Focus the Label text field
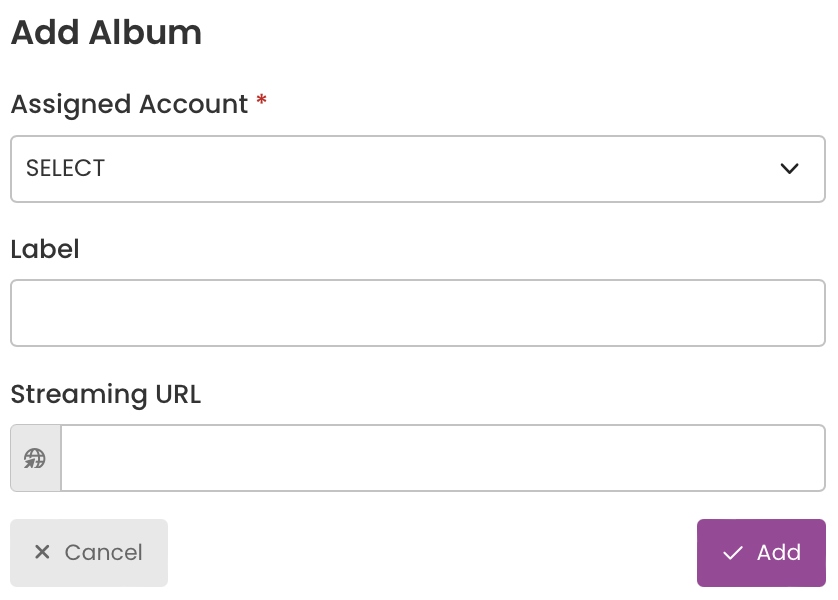This screenshot has height=600, width=838. coord(418,313)
